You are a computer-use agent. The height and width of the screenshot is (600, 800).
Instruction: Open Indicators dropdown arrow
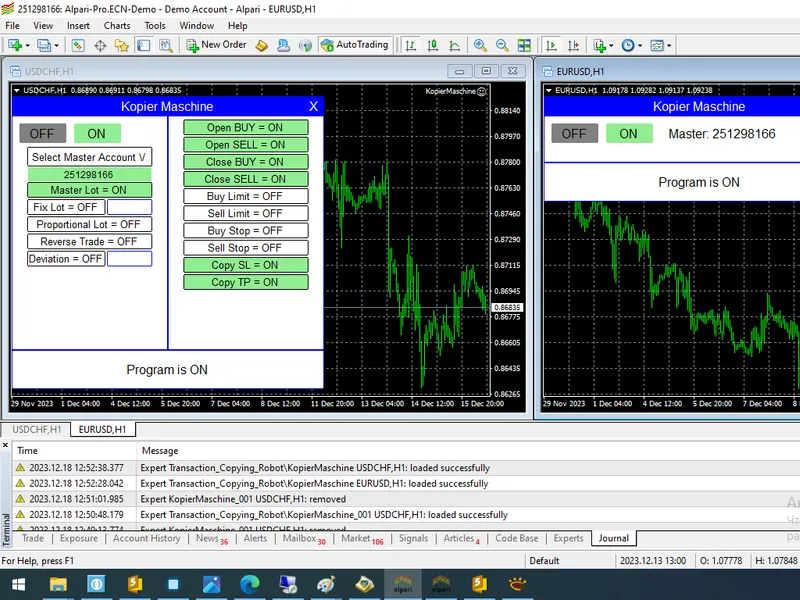click(x=611, y=45)
